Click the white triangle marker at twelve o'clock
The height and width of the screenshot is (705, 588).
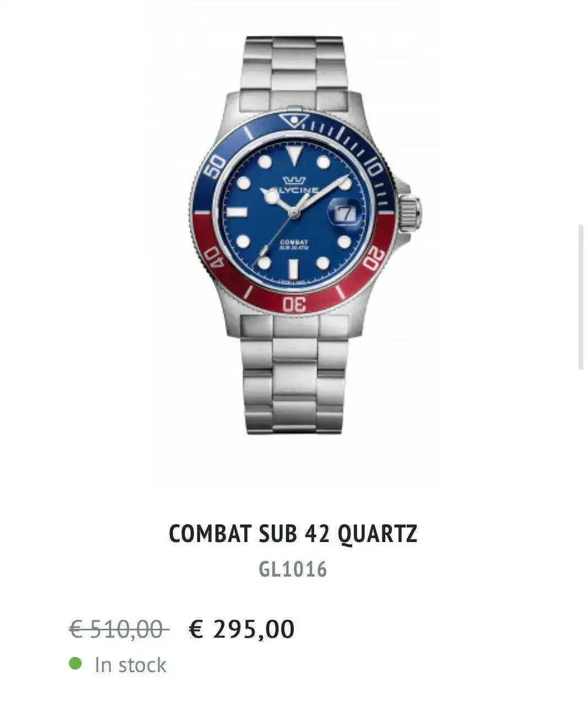pyautogui.click(x=294, y=155)
